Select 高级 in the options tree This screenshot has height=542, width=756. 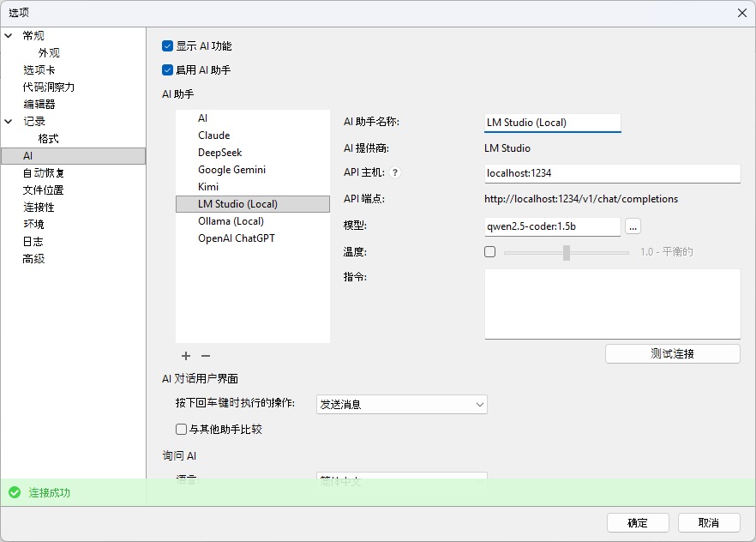[33, 259]
